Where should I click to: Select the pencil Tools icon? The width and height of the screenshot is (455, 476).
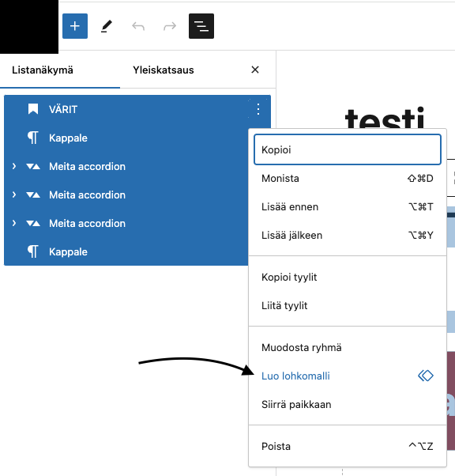107,26
